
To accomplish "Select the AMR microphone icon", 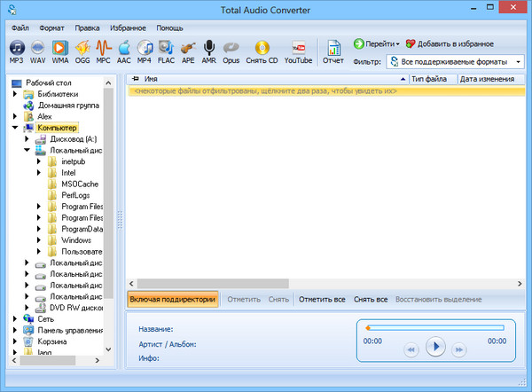I will pos(209,51).
